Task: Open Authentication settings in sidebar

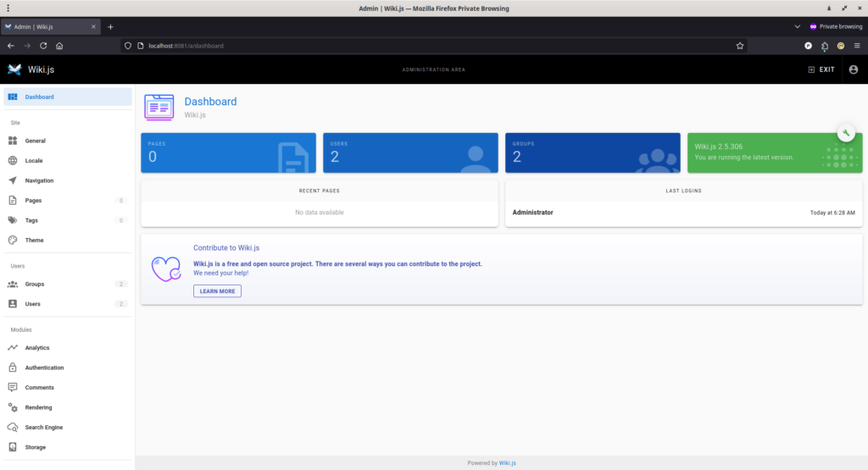Action: pyautogui.click(x=44, y=368)
